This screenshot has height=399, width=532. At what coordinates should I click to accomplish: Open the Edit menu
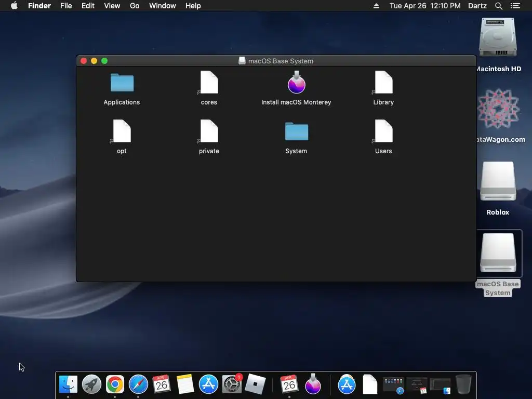click(x=88, y=6)
